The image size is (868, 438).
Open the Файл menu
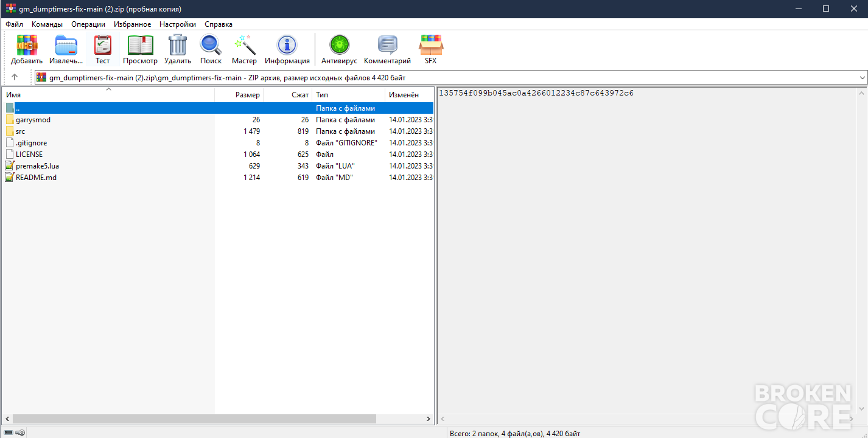pyautogui.click(x=15, y=24)
